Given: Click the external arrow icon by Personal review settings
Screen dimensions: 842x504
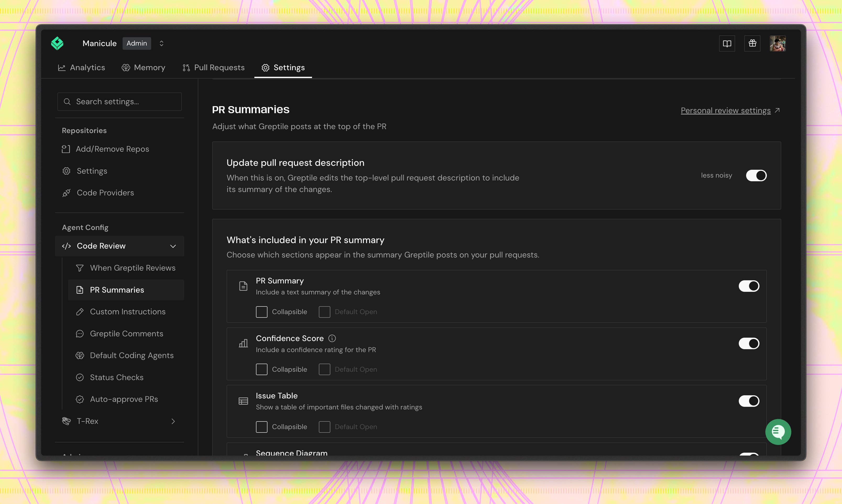Looking at the screenshot, I should [x=777, y=110].
